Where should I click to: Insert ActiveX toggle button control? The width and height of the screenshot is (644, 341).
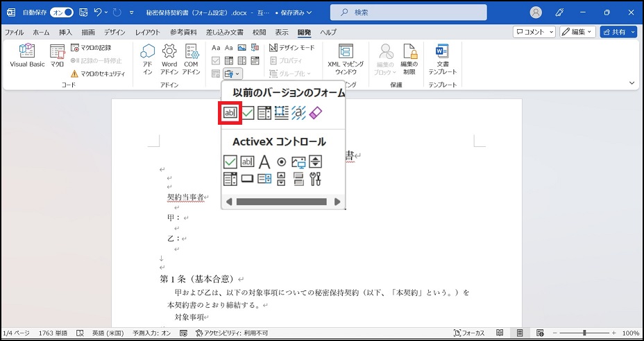[x=298, y=179]
